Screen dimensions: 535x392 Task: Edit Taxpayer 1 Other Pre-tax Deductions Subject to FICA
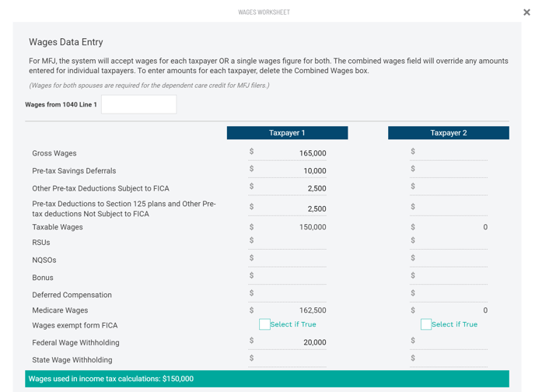coord(287,187)
